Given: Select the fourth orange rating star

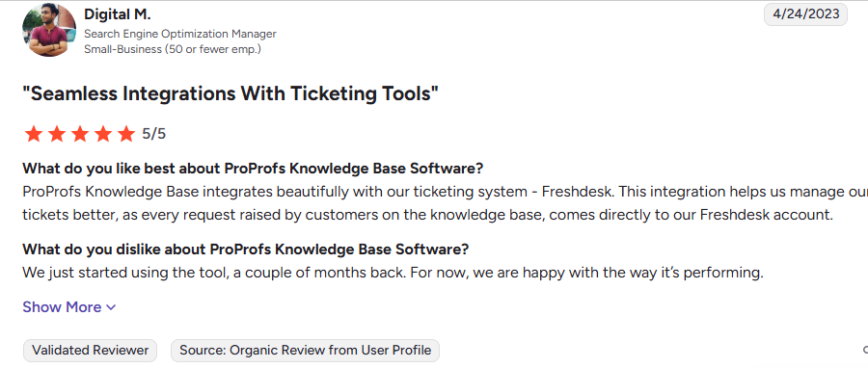Looking at the screenshot, I should (103, 134).
